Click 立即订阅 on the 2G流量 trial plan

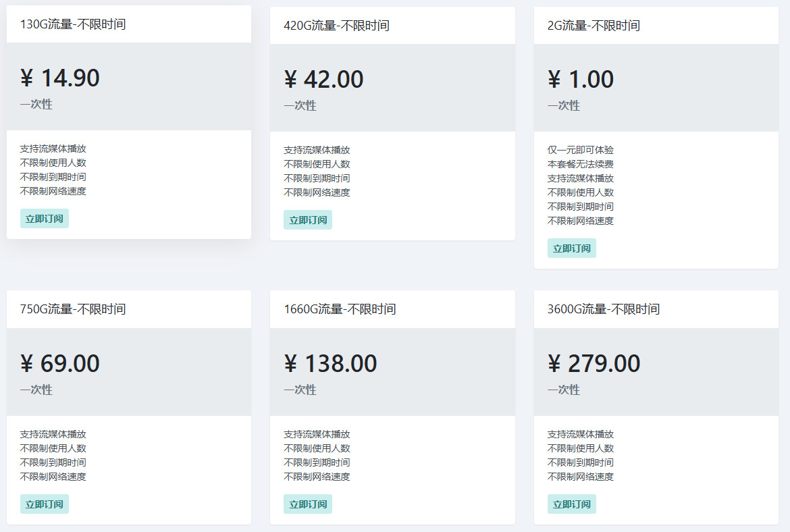coord(571,248)
